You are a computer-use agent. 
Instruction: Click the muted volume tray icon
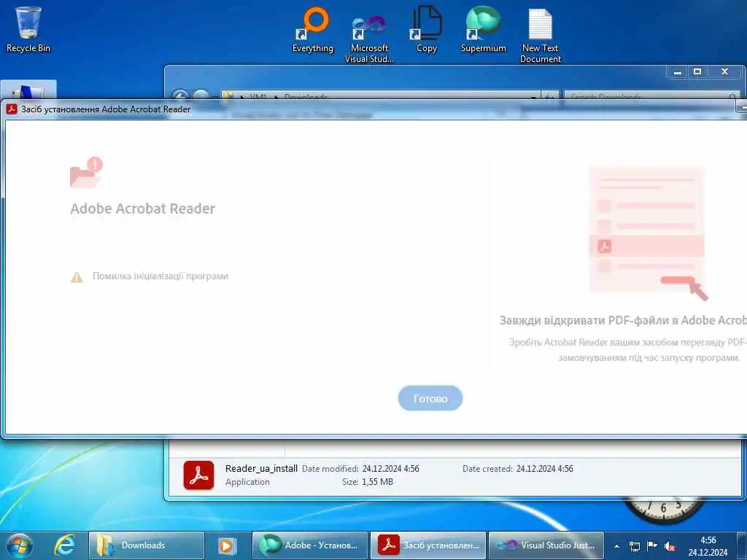(670, 546)
